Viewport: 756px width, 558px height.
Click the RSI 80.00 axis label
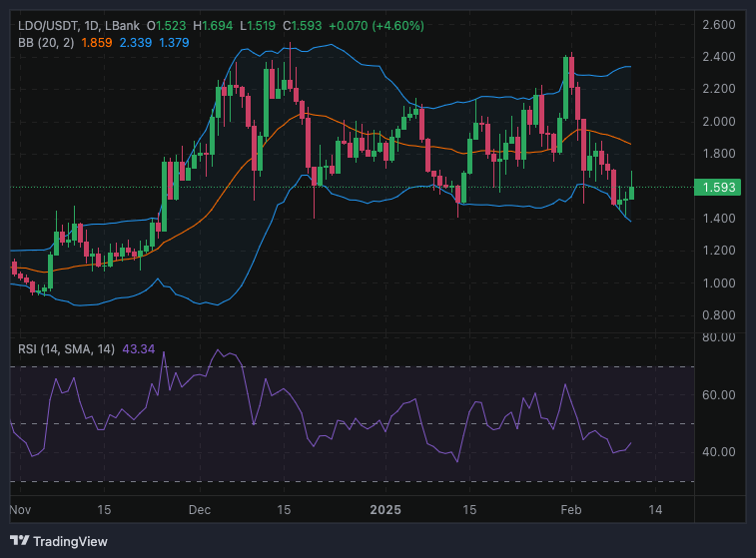click(719, 337)
